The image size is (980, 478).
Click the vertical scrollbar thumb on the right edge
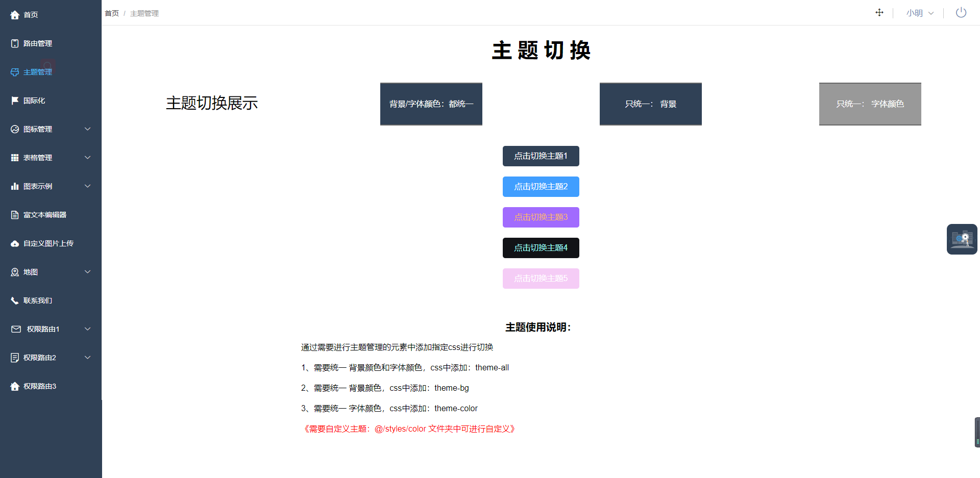coord(977,433)
